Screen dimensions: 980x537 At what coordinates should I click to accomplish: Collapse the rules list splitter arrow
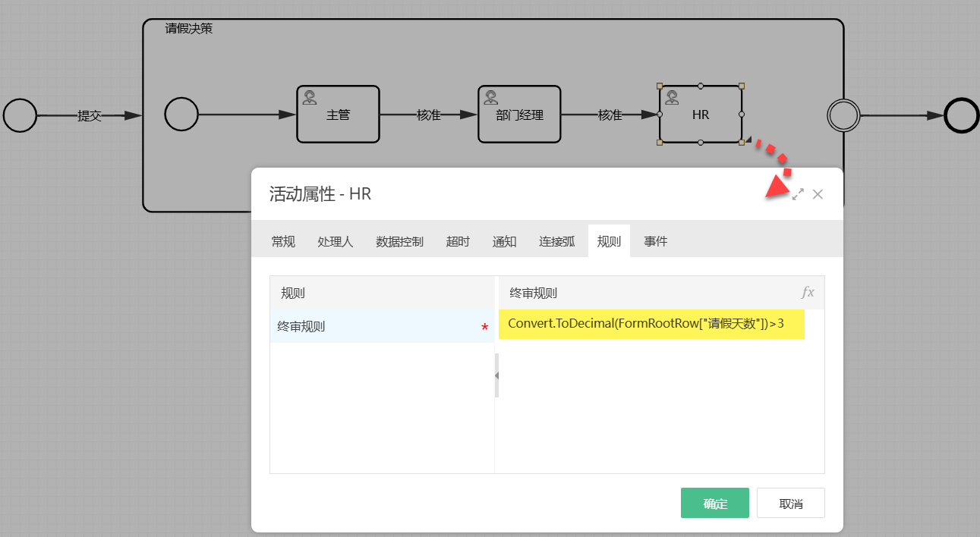[496, 375]
